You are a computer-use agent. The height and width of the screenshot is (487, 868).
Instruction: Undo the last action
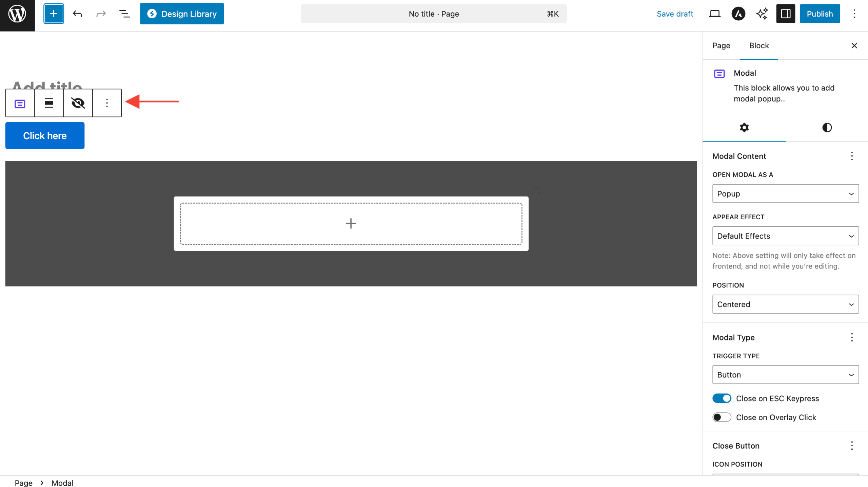77,14
